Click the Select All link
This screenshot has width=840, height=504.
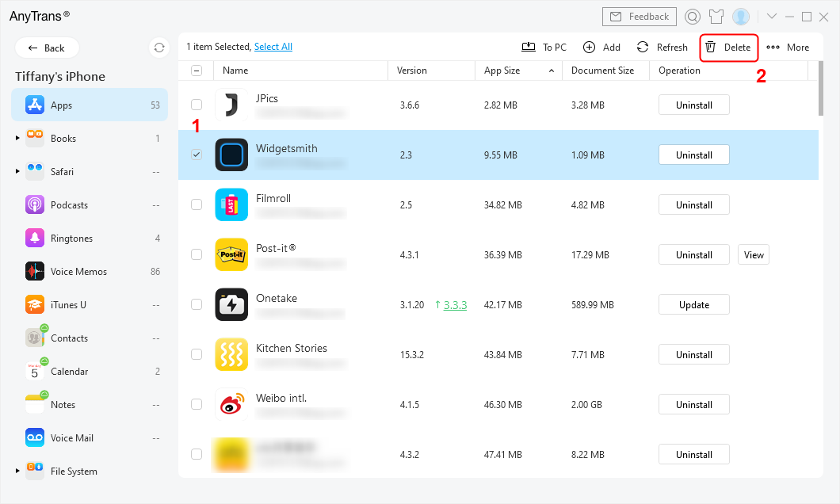pos(273,47)
